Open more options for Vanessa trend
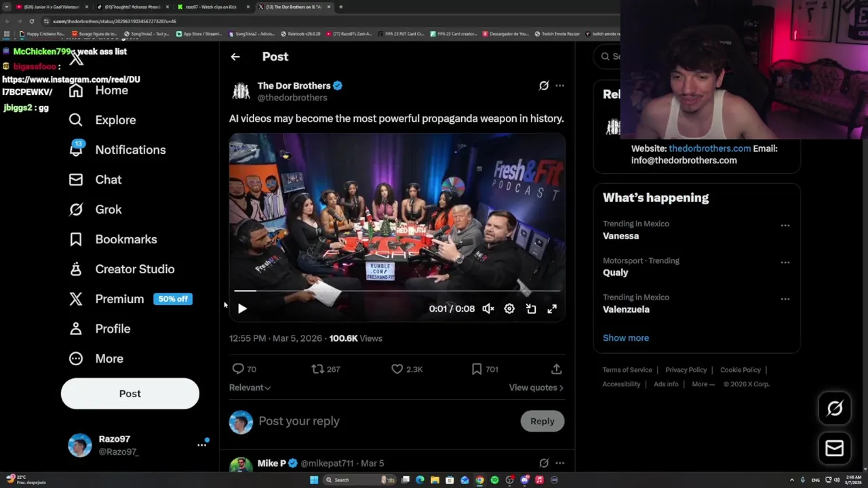Image resolution: width=868 pixels, height=488 pixels. 785,226
